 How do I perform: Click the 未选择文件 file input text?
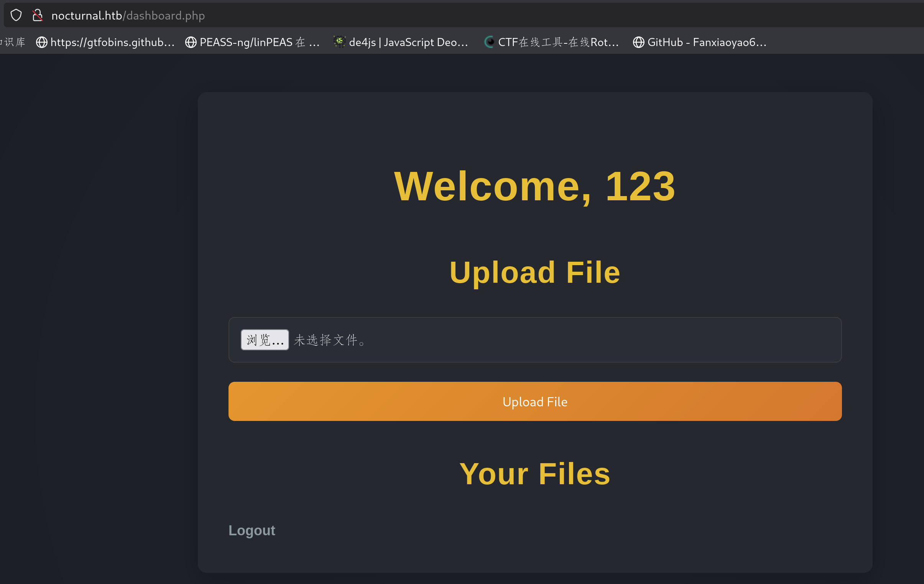tap(330, 340)
